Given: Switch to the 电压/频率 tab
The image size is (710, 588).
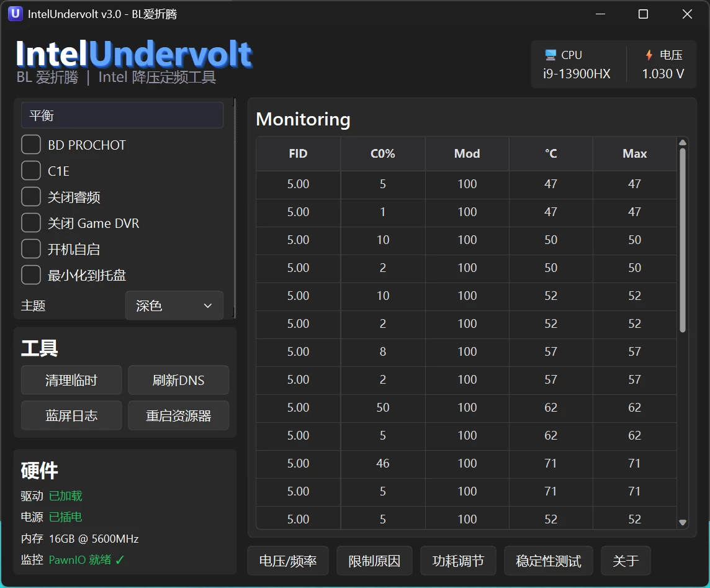Looking at the screenshot, I should click(288, 561).
